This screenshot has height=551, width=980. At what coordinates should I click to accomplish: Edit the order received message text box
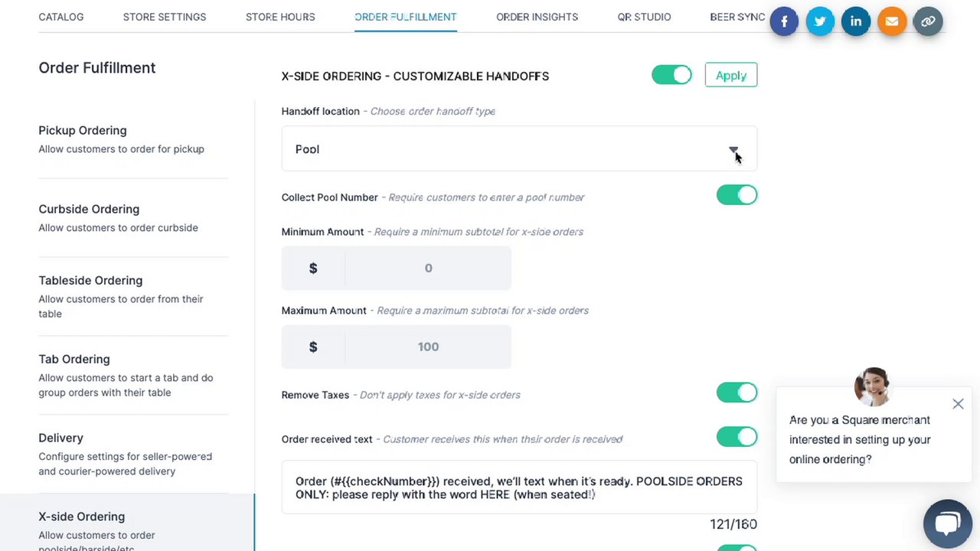[x=518, y=487]
